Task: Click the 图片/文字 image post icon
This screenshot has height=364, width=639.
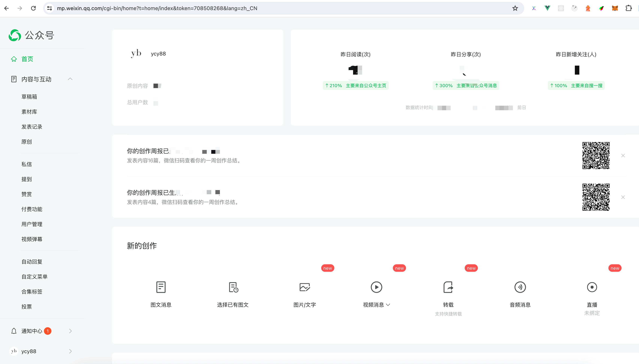Action: click(304, 287)
